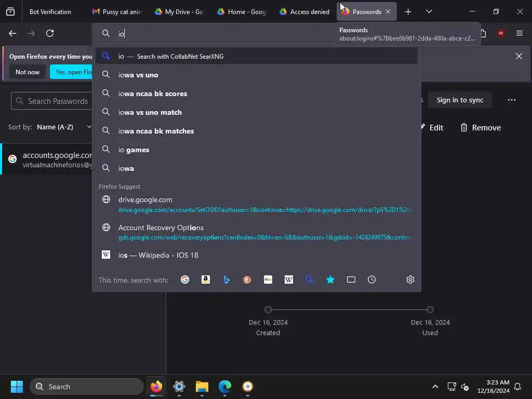Dismiss the Open Firefox notification bar
The width and height of the screenshot is (532, 399).
(519, 56)
